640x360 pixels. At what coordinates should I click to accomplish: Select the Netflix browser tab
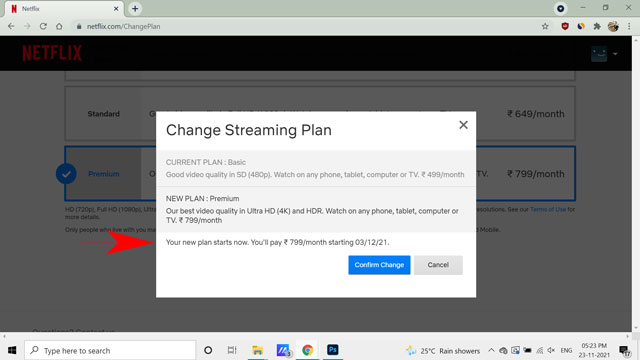click(x=63, y=9)
